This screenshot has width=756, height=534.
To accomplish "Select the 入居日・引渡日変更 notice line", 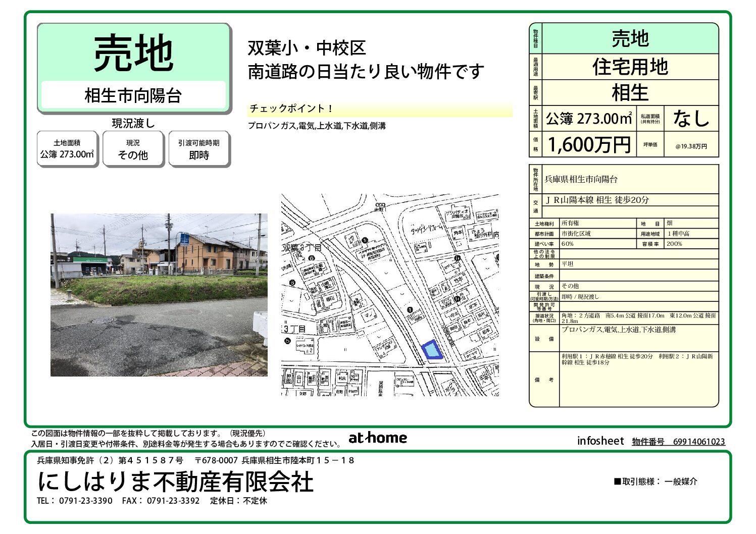I will coord(186,444).
